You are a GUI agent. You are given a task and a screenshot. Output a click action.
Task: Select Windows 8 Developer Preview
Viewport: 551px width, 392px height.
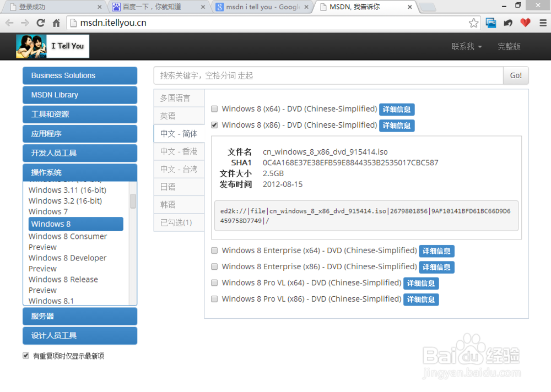pyautogui.click(x=67, y=263)
